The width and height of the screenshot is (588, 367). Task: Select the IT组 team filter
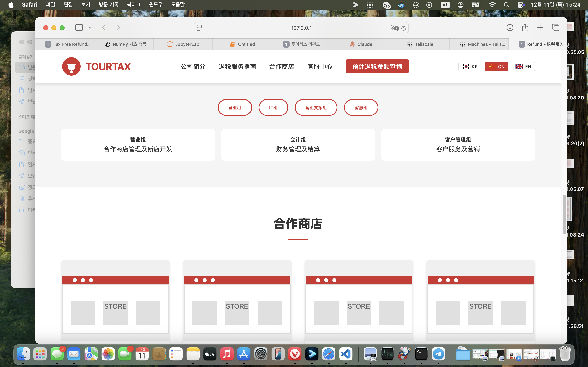coord(273,107)
